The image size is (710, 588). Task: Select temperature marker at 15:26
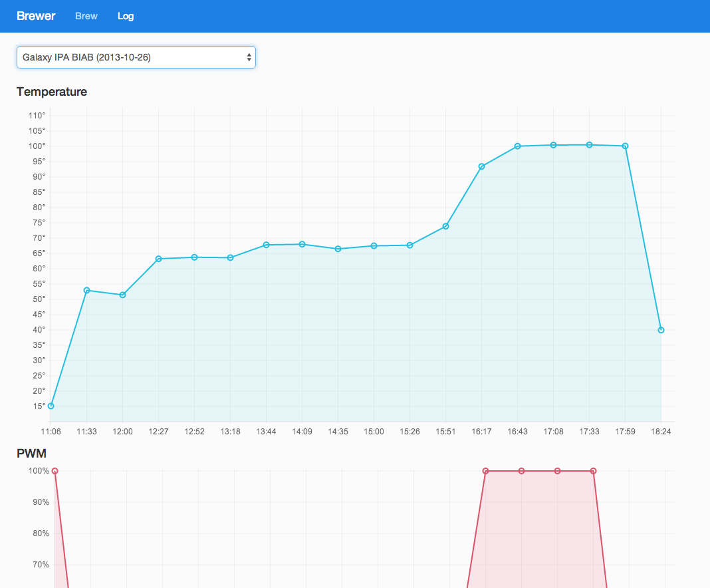[x=410, y=245]
